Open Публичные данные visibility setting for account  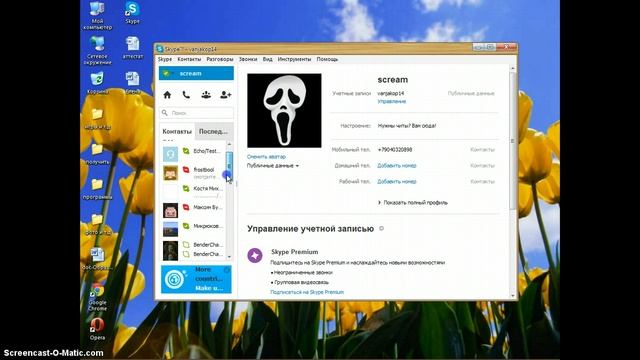coord(471,93)
